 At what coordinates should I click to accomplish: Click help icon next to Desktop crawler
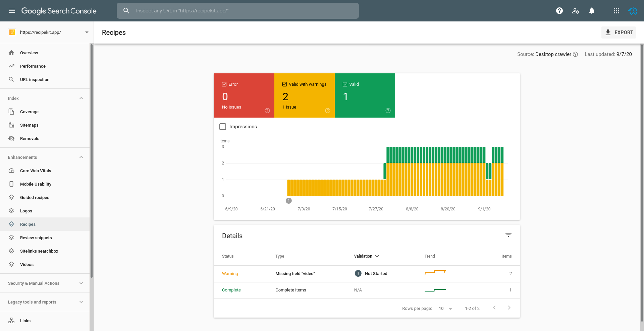coord(575,54)
